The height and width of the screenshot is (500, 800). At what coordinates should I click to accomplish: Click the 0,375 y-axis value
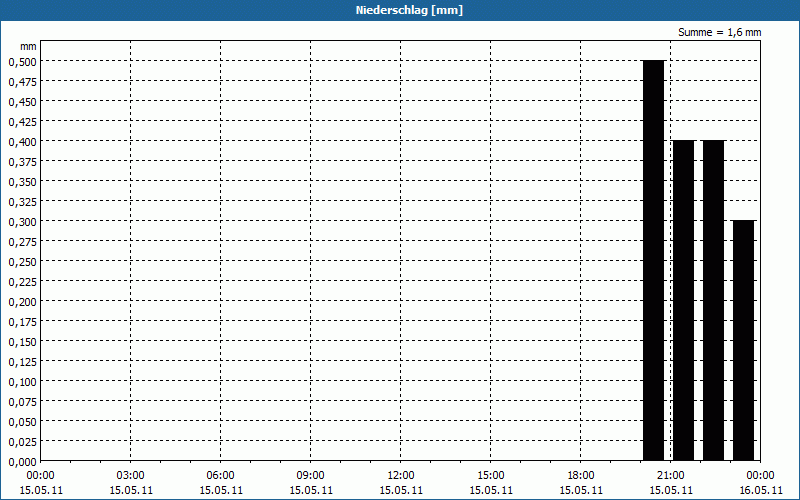tap(23, 162)
